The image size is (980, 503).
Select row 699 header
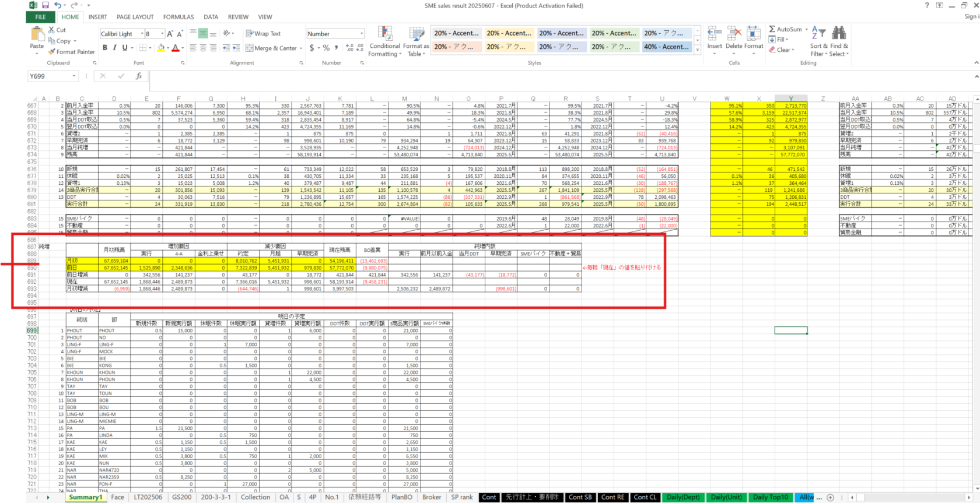coord(32,330)
